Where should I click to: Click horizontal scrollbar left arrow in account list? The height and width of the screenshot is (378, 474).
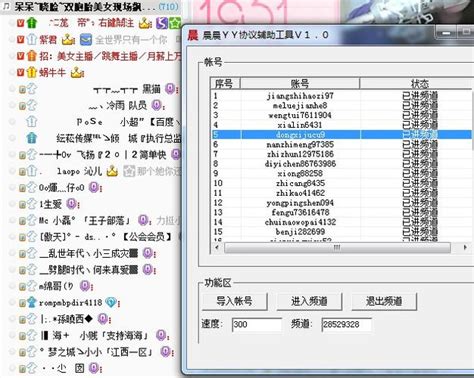217,248
